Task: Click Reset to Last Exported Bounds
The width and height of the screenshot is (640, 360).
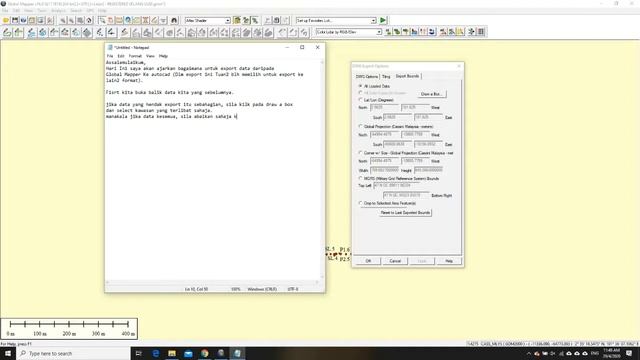Action: point(405,213)
